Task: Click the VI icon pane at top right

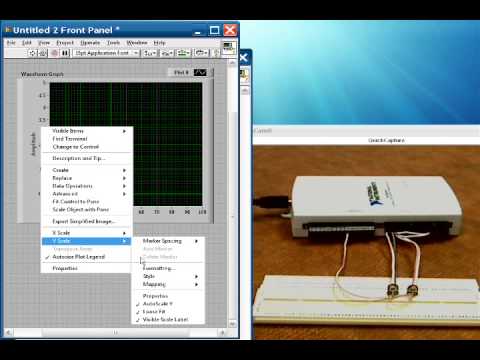Action: coord(229,47)
